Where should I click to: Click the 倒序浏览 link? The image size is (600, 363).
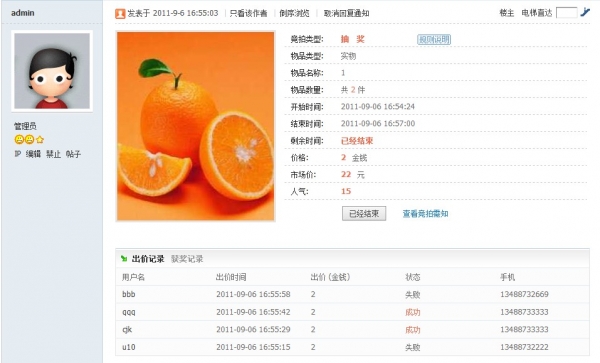pos(294,13)
